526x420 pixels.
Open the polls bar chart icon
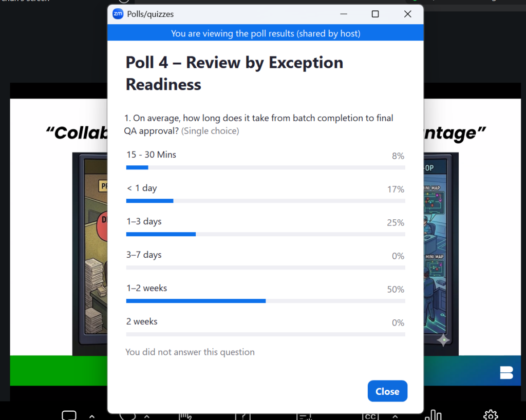pyautogui.click(x=433, y=415)
